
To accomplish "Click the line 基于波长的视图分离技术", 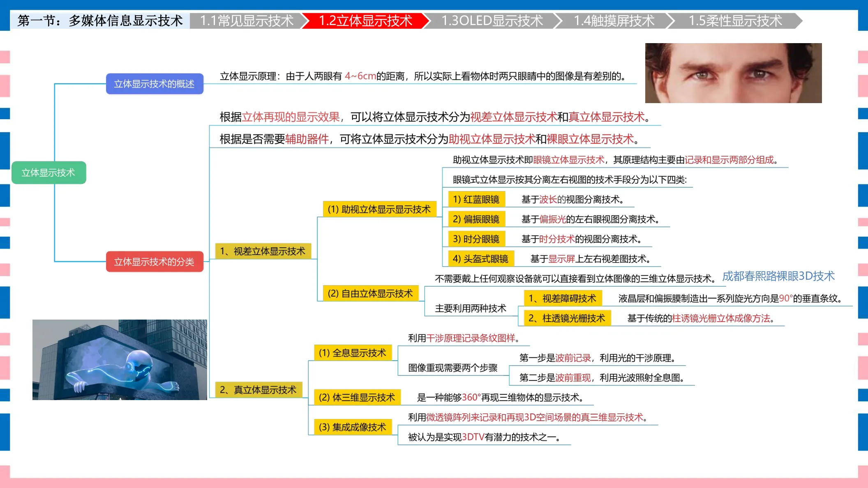I will [573, 199].
